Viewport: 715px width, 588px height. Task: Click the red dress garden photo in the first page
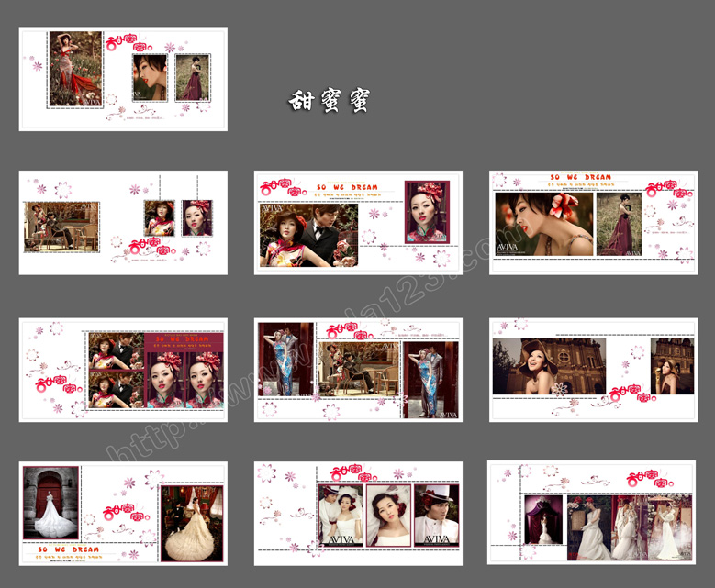tap(75, 70)
